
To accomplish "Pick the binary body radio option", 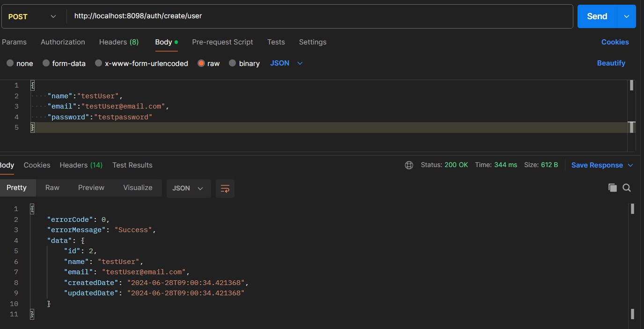I will [x=233, y=63].
